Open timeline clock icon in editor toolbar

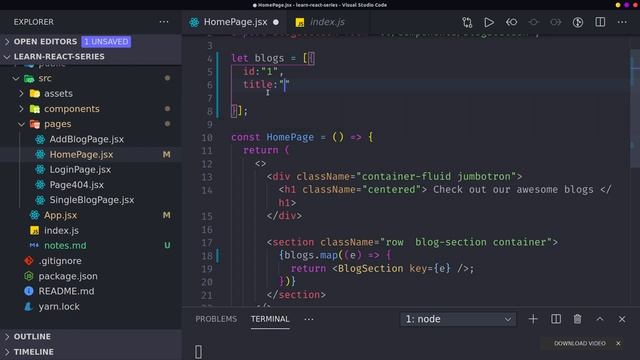(578, 22)
